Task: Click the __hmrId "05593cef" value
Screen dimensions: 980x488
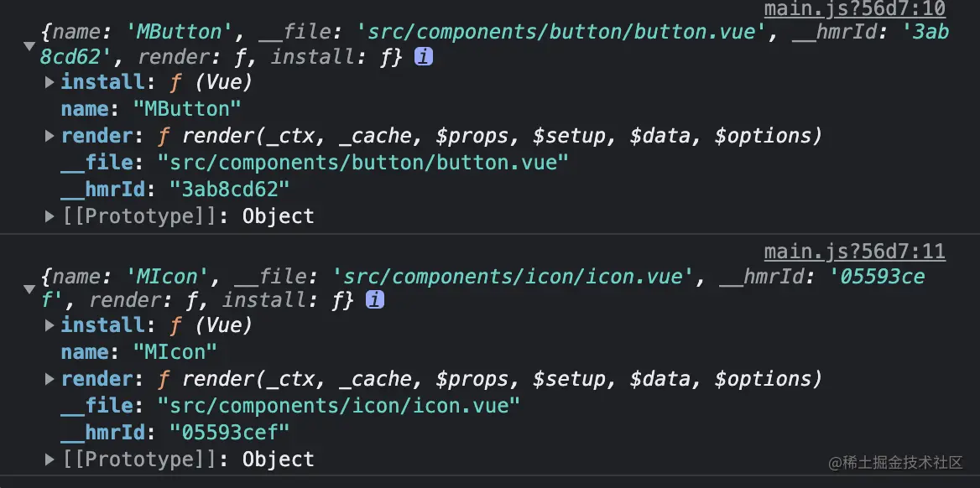Action: coord(229,433)
